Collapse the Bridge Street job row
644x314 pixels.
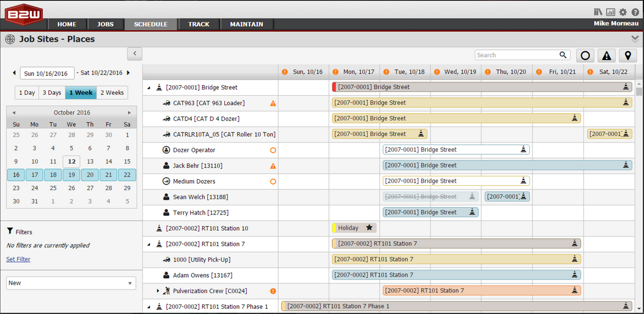(149, 88)
